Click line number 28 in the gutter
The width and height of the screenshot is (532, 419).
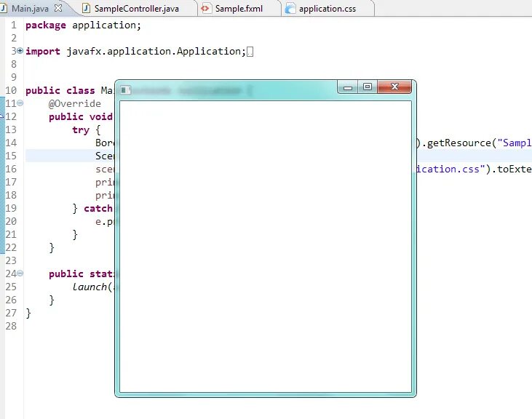11,326
